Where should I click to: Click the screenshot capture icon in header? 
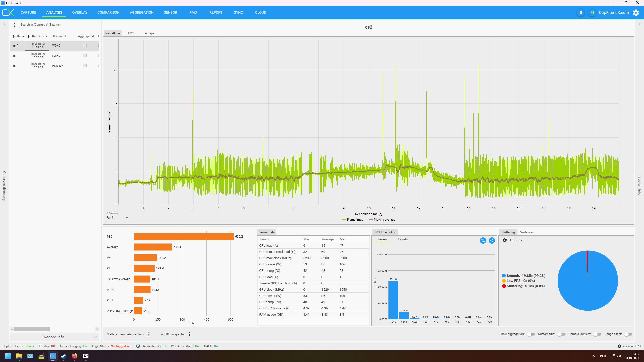pos(581,13)
